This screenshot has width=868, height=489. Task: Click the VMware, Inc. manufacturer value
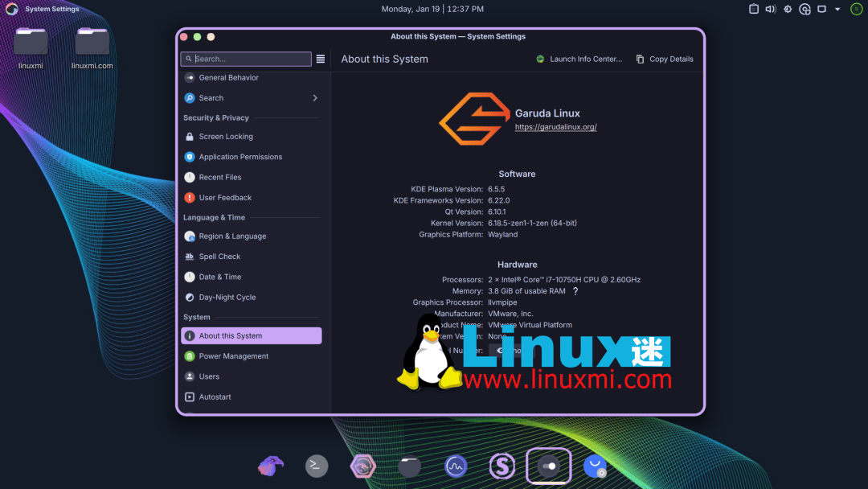pyautogui.click(x=510, y=314)
